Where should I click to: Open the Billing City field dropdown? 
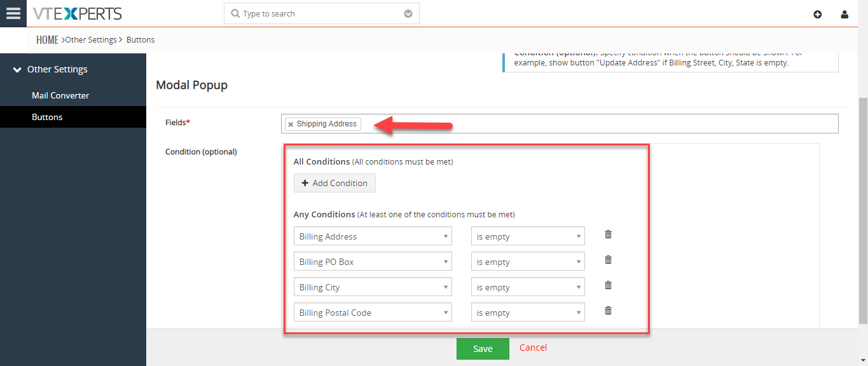(x=373, y=287)
